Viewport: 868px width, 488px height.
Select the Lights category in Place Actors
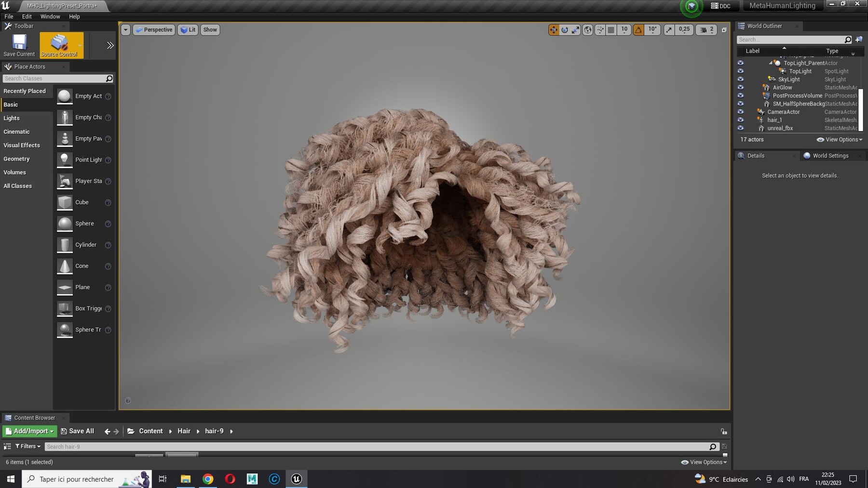point(12,118)
